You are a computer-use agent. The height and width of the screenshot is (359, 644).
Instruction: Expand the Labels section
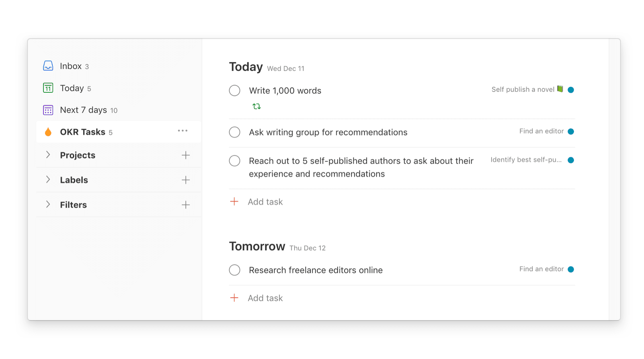pyautogui.click(x=48, y=180)
